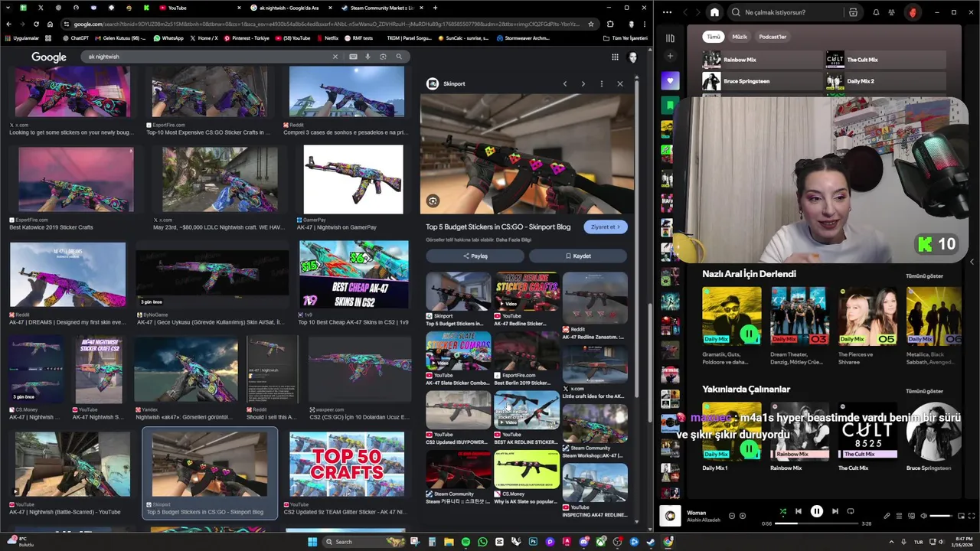Select the Podcast'ler filter in Spotify
Viewport: 980px width, 551px height.
point(773,37)
